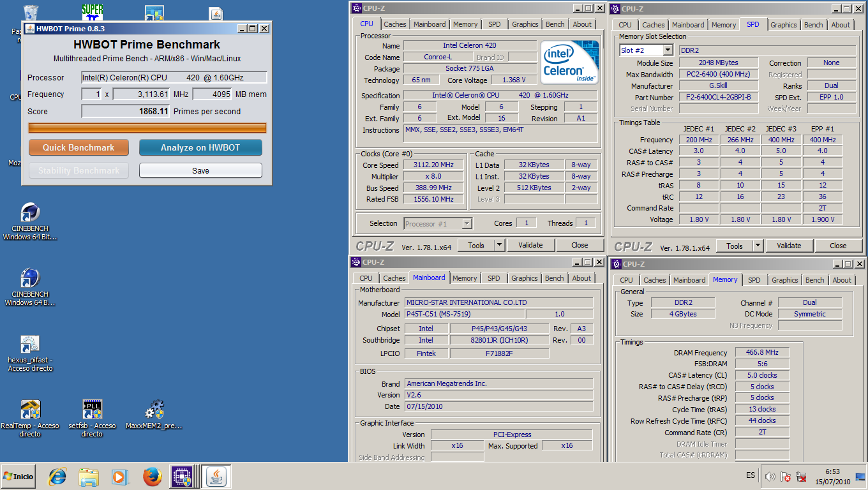Click Close button in CPU tab window
868x490 pixels.
click(x=580, y=245)
